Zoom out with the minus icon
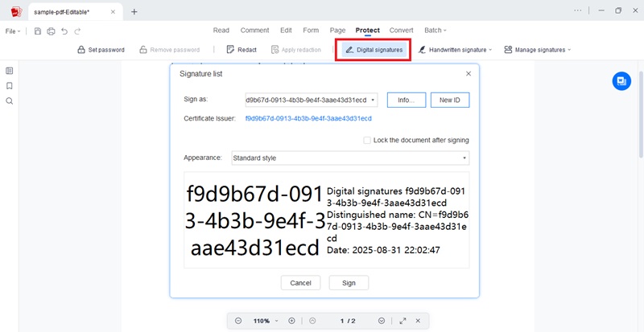Screen dimensions: 644x332 pos(238,321)
